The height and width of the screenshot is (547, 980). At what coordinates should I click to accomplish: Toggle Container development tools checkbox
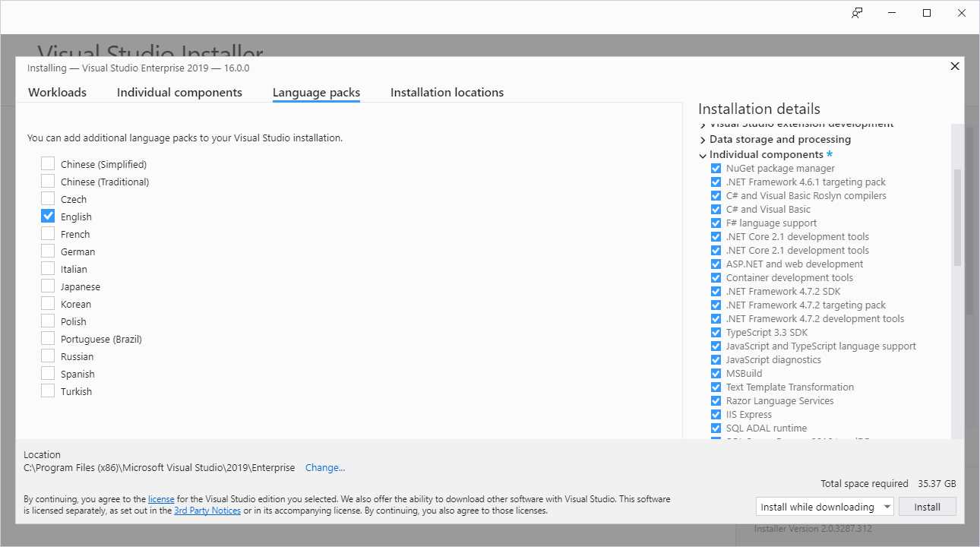(716, 278)
